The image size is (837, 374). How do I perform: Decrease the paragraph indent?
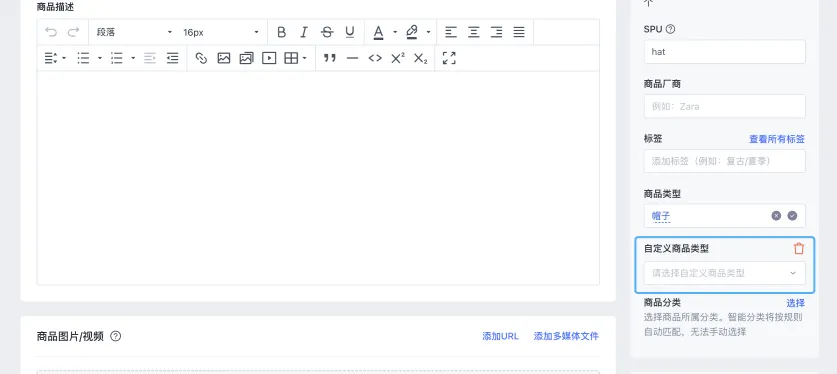pos(150,58)
